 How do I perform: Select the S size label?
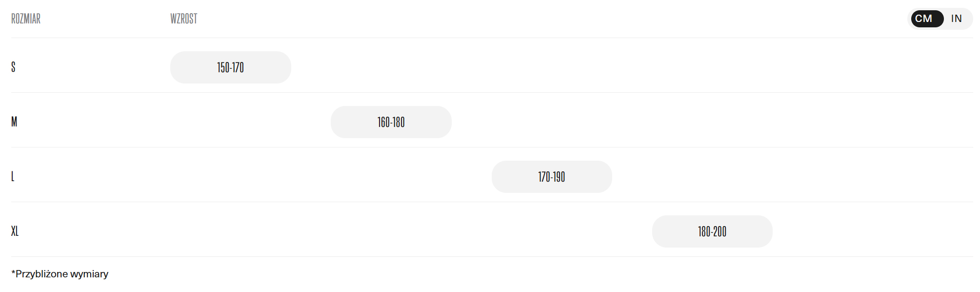pos(13,67)
